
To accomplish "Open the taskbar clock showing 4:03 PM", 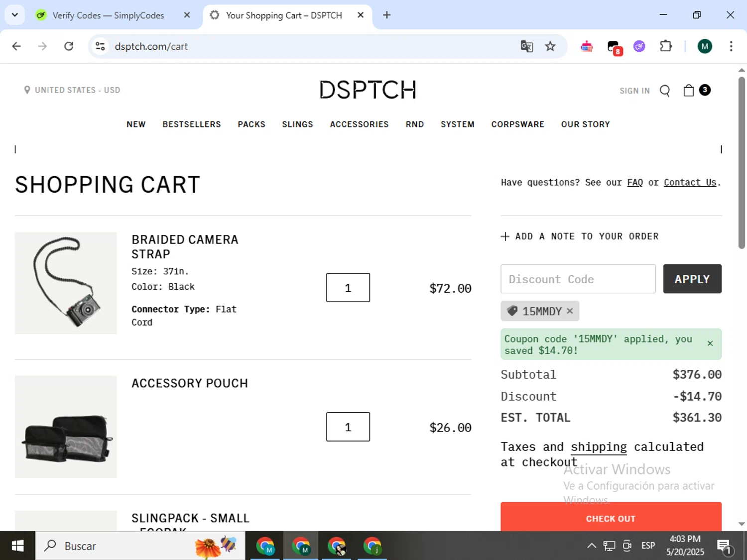I will pyautogui.click(x=685, y=546).
